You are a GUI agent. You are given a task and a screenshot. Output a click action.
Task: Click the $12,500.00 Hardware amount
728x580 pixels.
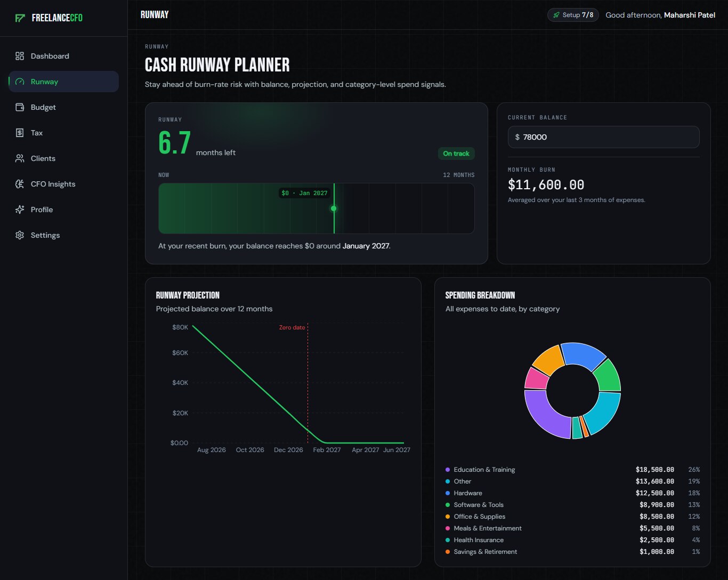pos(655,493)
